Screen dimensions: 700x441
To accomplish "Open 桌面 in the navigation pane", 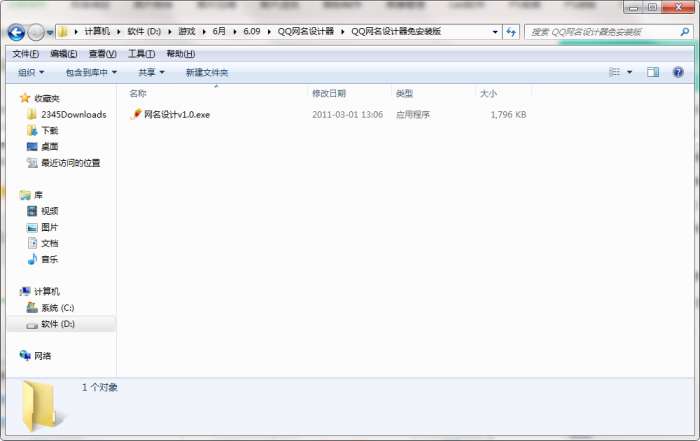I will pos(50,147).
